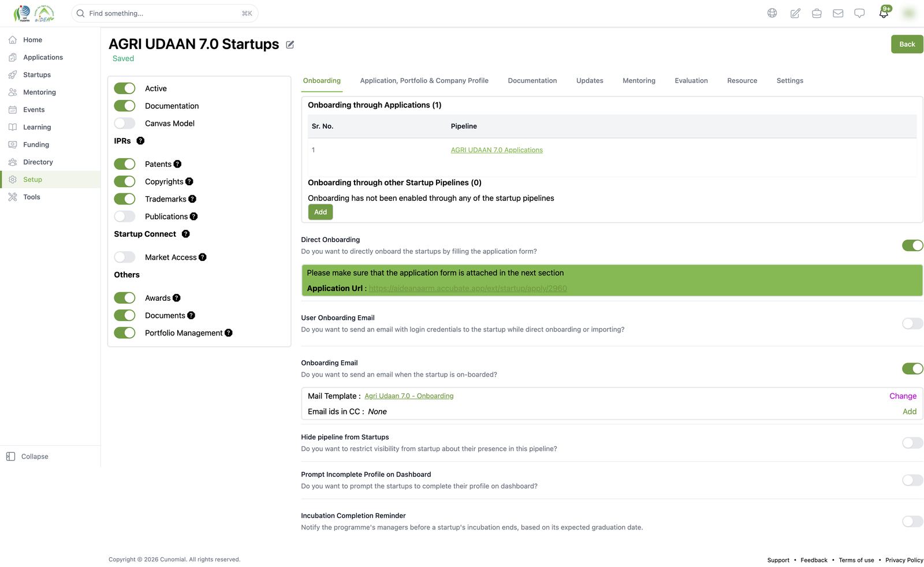Enable Incubation Completion Reminder toggle

tap(912, 521)
